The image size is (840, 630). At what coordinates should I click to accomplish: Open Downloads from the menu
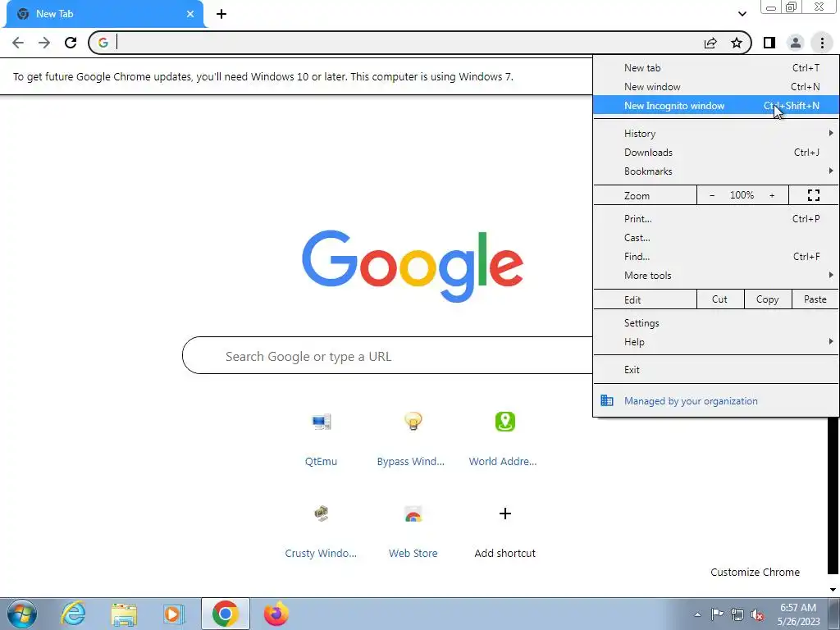point(715,152)
